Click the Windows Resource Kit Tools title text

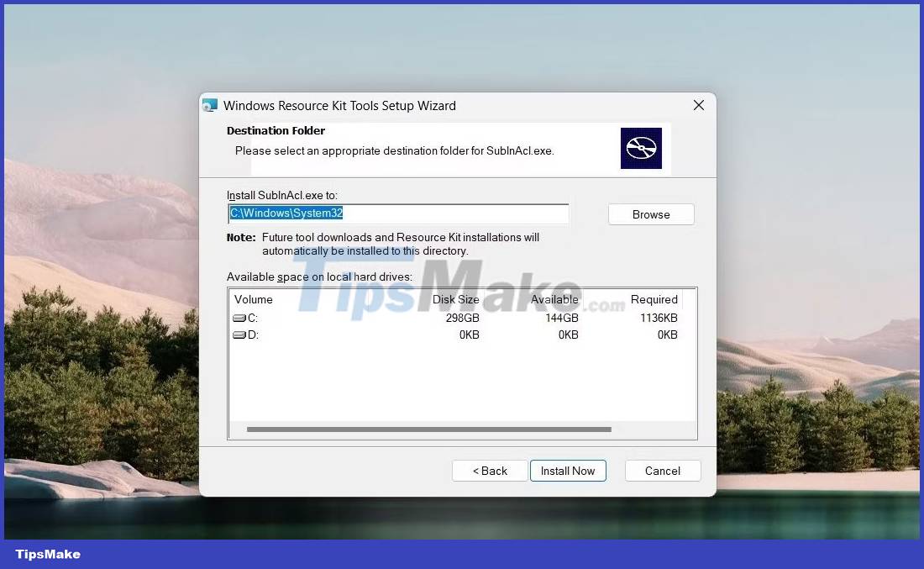(x=339, y=105)
